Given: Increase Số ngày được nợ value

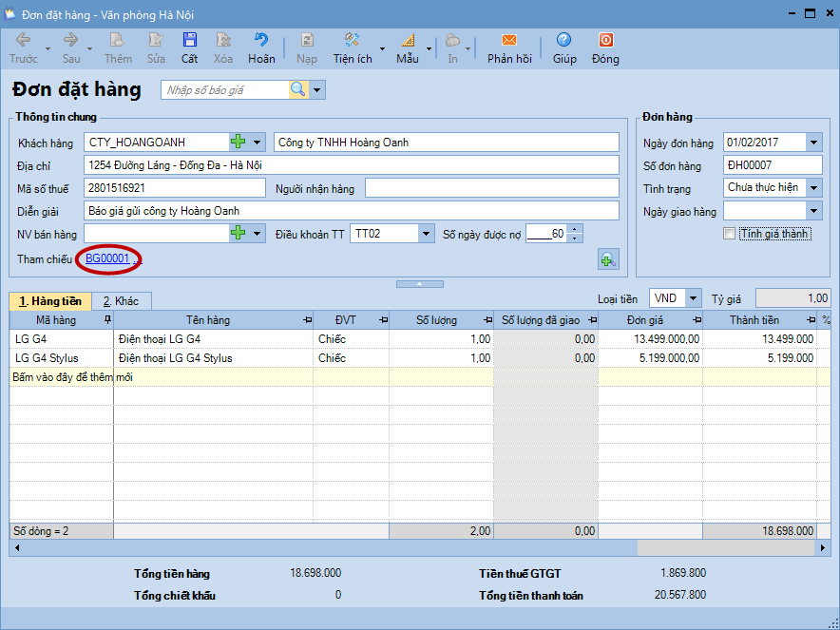Looking at the screenshot, I should click(574, 229).
